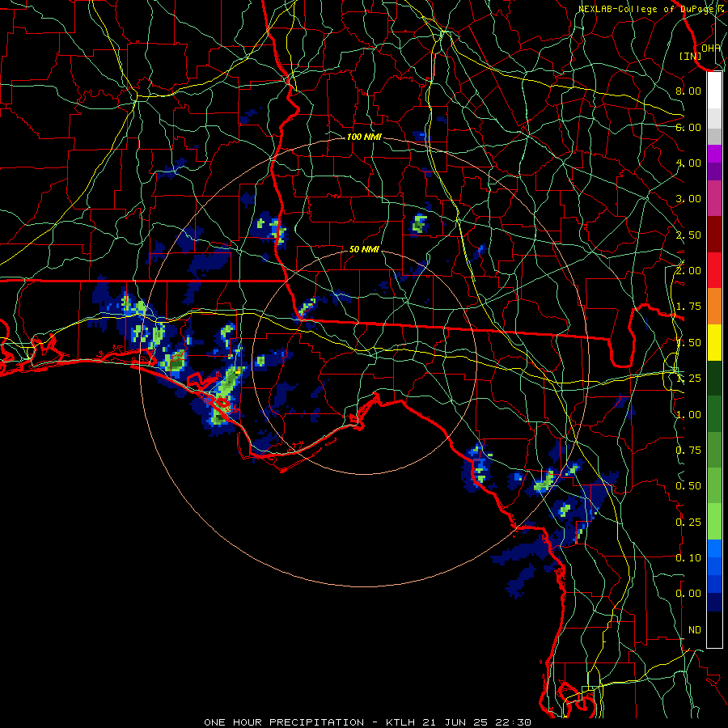Click the 6.00 legend value
Screen dimensions: 728x728
click(x=688, y=127)
